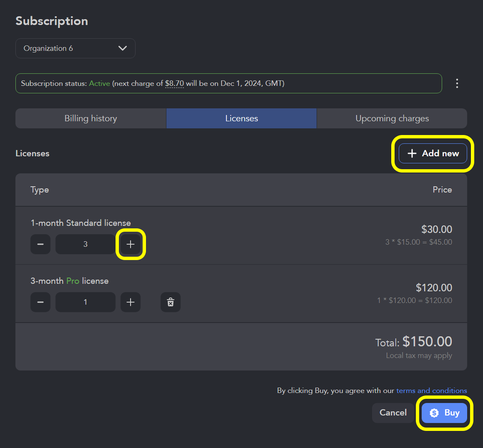Click Buy to purchase the licenses
This screenshot has height=448, width=483.
[x=444, y=413]
